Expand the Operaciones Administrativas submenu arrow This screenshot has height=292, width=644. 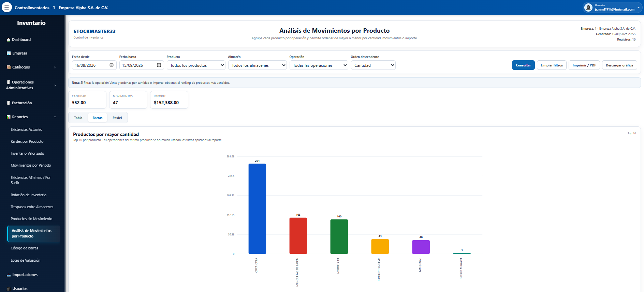tap(55, 85)
